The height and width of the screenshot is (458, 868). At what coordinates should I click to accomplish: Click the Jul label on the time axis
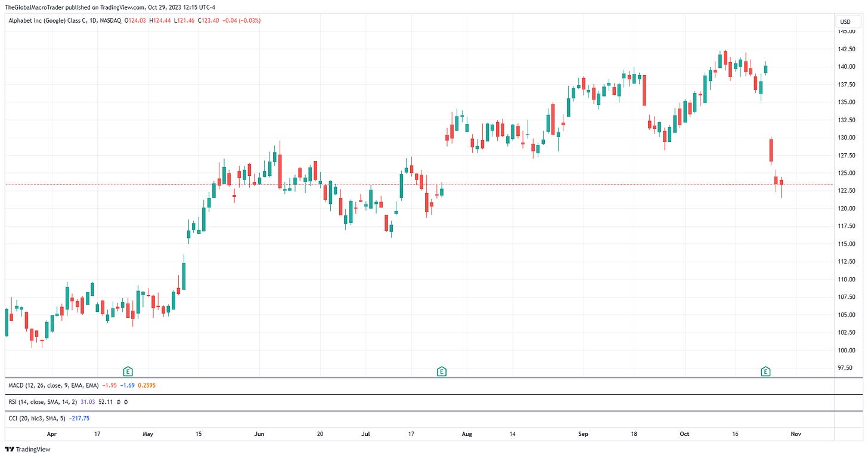(365, 434)
